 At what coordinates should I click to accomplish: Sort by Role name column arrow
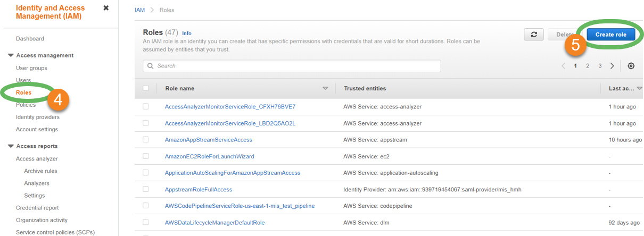pos(325,89)
